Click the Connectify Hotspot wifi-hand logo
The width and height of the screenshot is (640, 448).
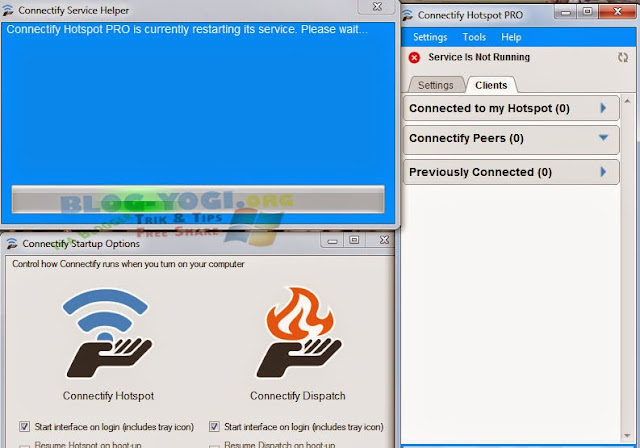pyautogui.click(x=107, y=333)
